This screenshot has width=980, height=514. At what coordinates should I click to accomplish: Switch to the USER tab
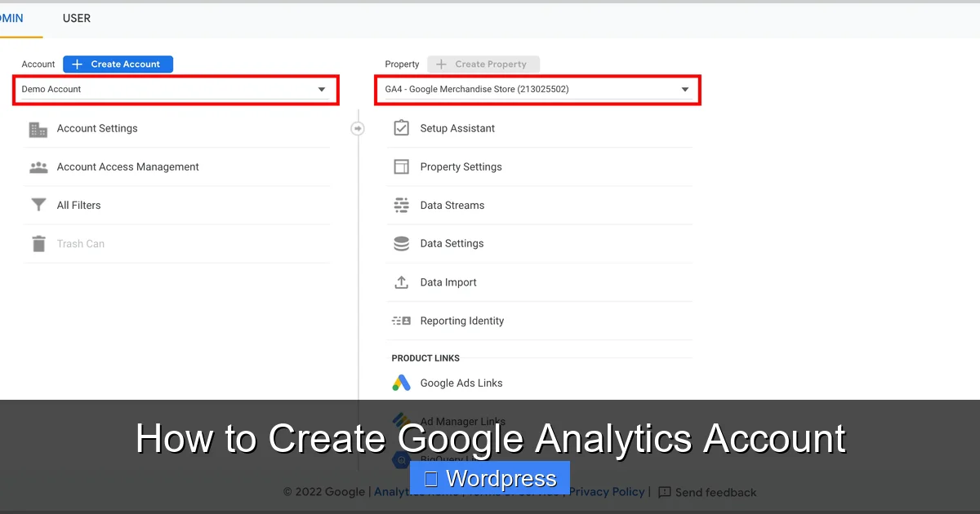point(76,18)
